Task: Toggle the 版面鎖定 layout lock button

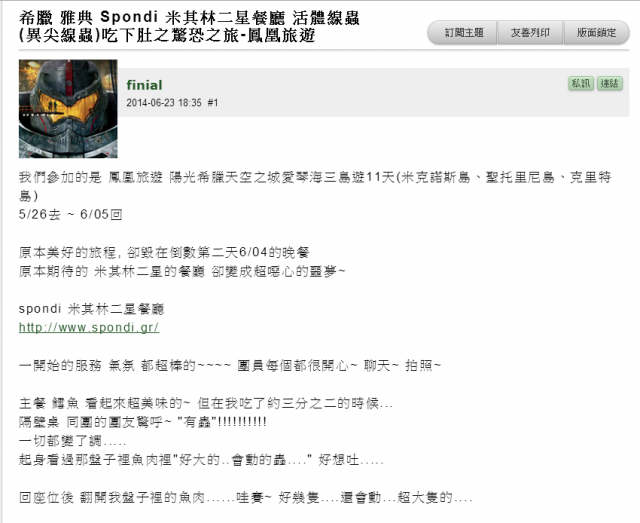Action: tap(596, 33)
